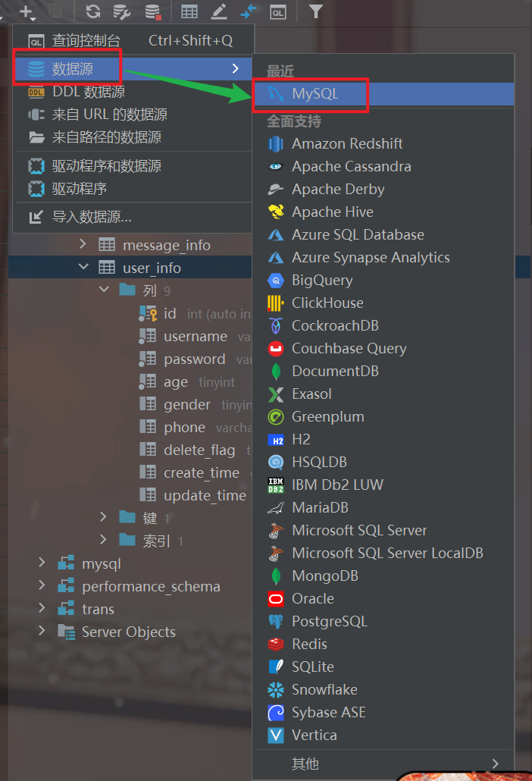Click the BigQuery hexagon icon

[276, 281]
